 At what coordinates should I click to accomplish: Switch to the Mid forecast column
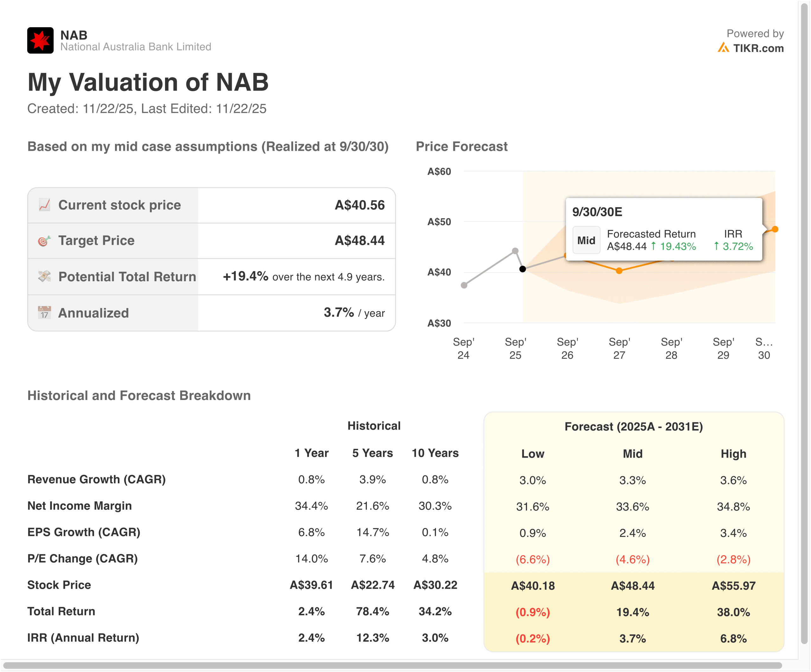[x=633, y=454]
